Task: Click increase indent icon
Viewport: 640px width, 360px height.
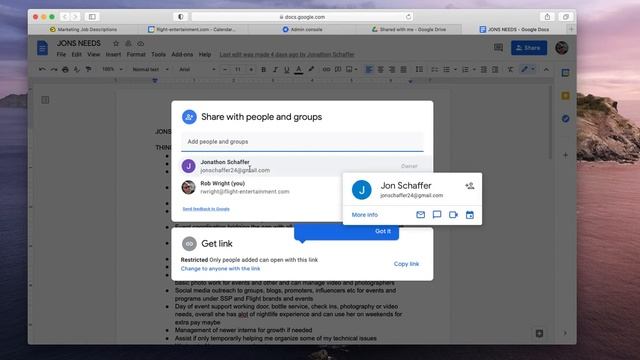Action: 495,69
